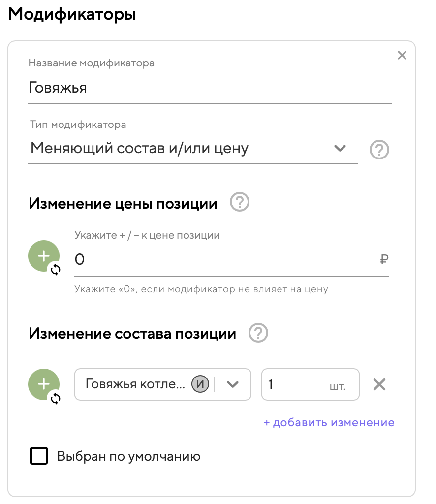The width and height of the screenshot is (436, 504).
Task: Click the Название модификатора text field
Action: click(x=210, y=88)
